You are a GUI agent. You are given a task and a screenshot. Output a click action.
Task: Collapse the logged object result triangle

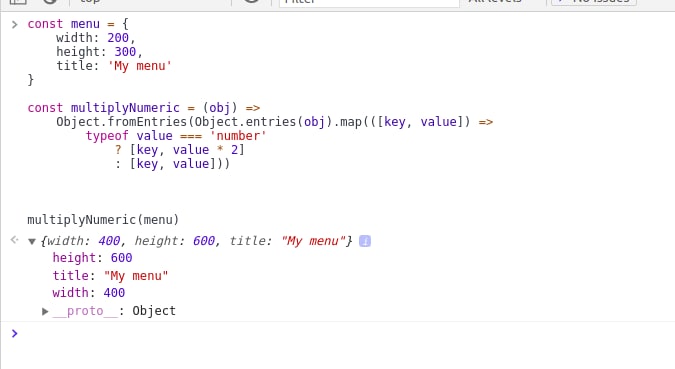coord(31,242)
